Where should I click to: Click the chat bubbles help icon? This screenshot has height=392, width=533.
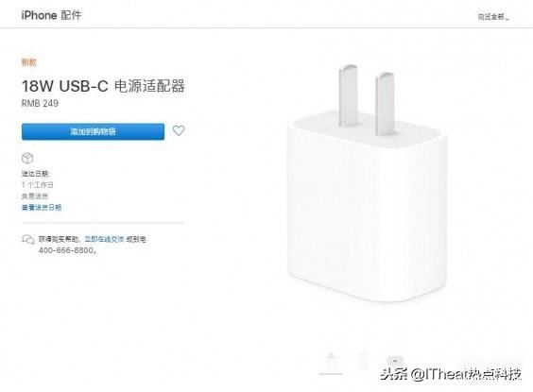pos(28,240)
